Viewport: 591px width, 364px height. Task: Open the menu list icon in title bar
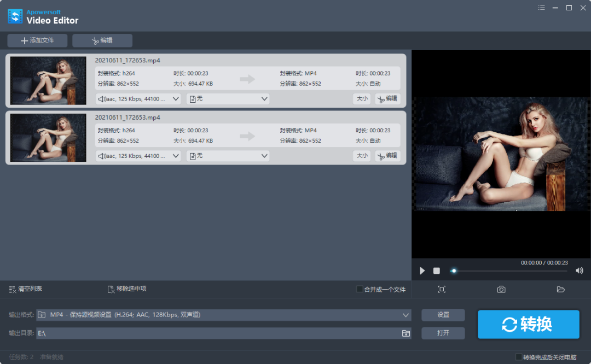click(x=541, y=8)
